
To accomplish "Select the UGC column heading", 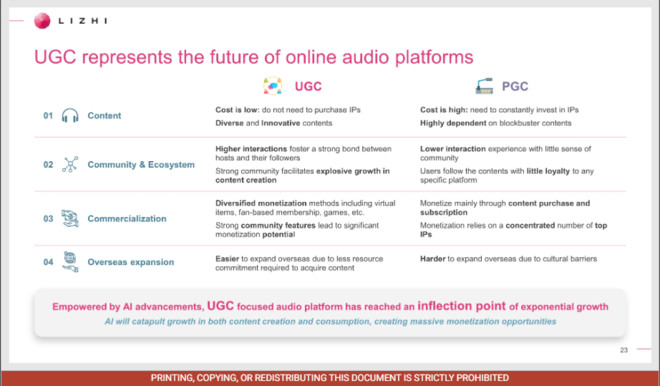I will [308, 86].
